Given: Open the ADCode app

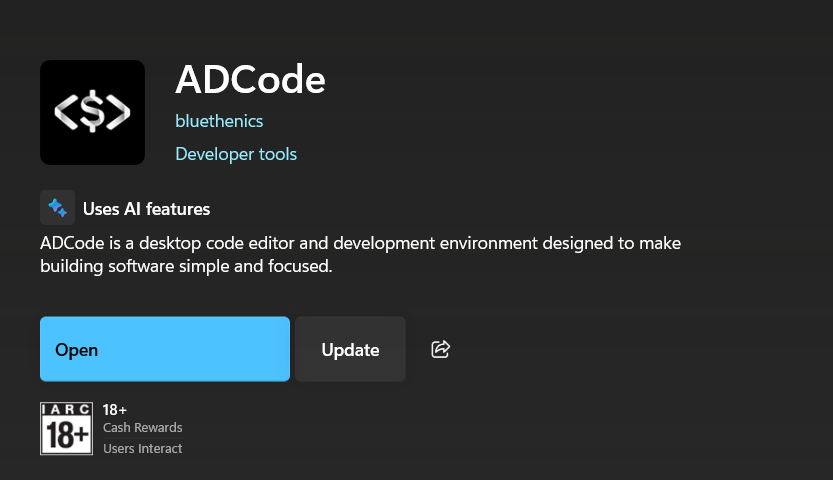Looking at the screenshot, I should pos(165,349).
